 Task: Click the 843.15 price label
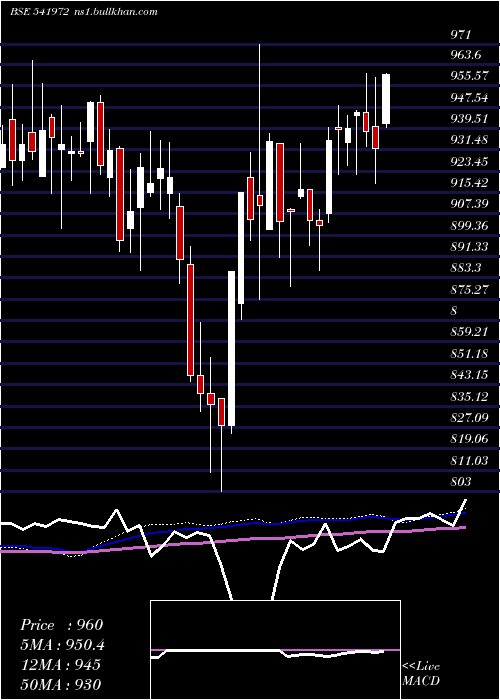[469, 375]
